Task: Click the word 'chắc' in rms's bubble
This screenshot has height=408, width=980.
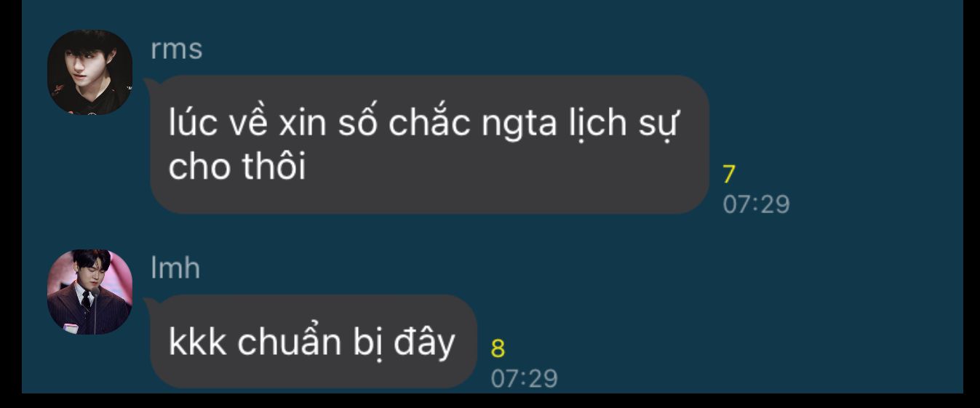Action: coord(429,124)
